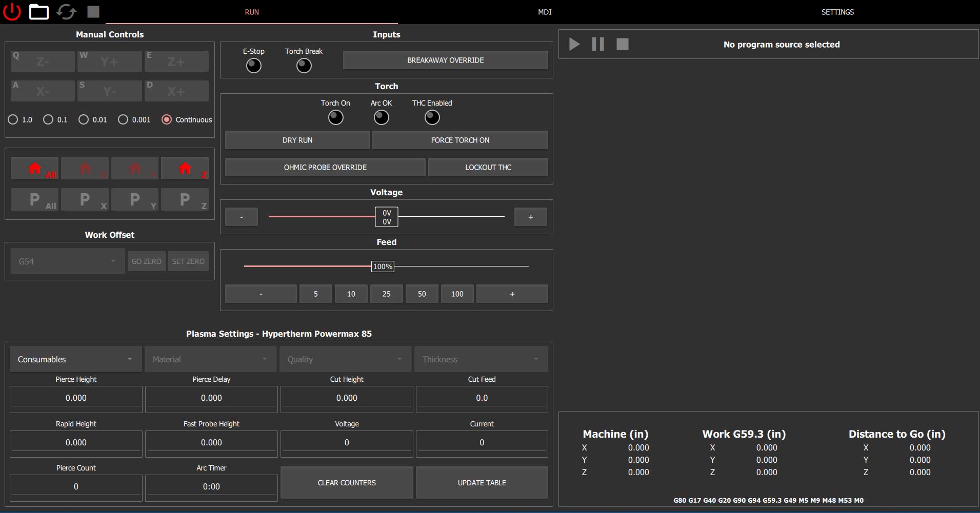
Task: Set feed override to 50
Action: tap(422, 294)
